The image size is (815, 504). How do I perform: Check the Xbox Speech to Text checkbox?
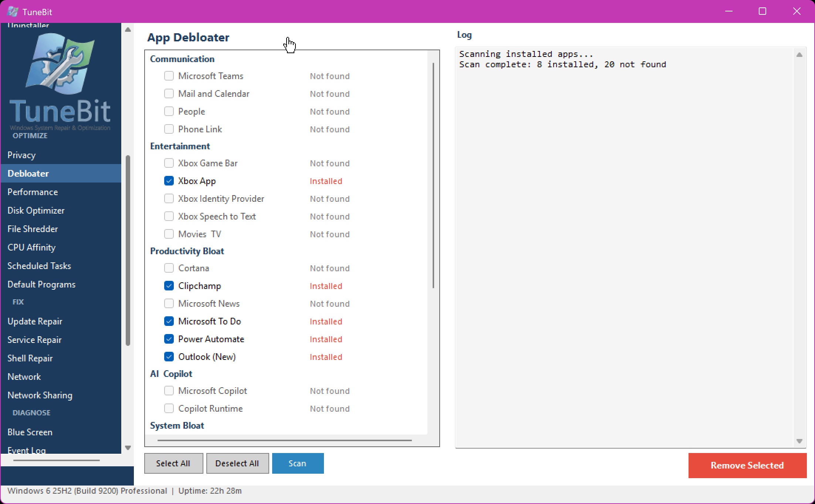tap(169, 216)
